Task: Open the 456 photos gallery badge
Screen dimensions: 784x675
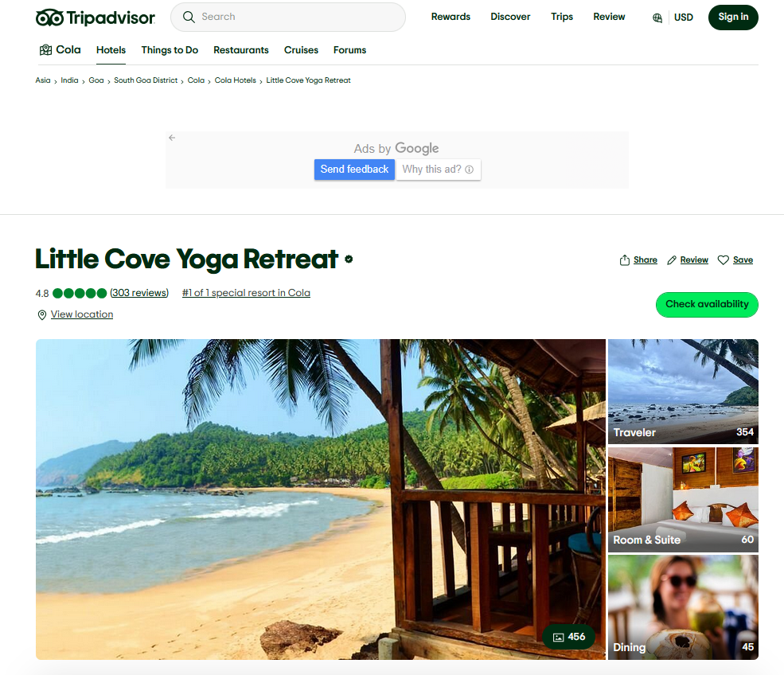Action: [569, 637]
